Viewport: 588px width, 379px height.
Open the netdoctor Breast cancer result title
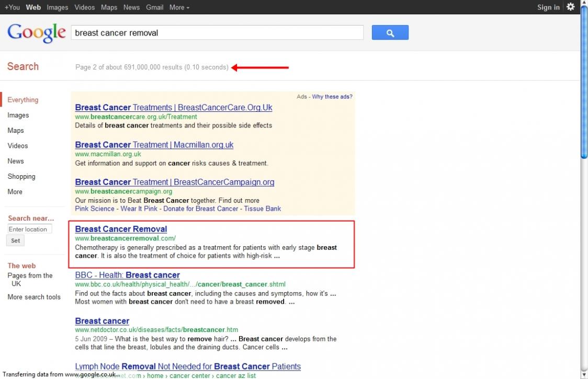[102, 321]
